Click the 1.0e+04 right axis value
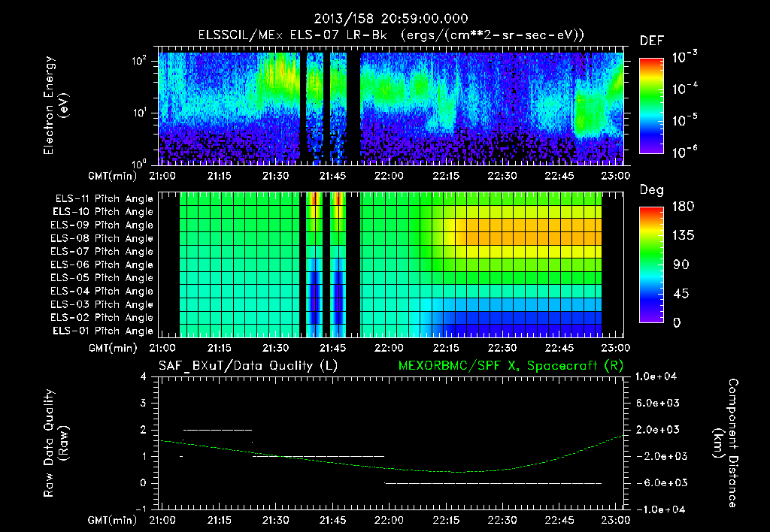 656,376
